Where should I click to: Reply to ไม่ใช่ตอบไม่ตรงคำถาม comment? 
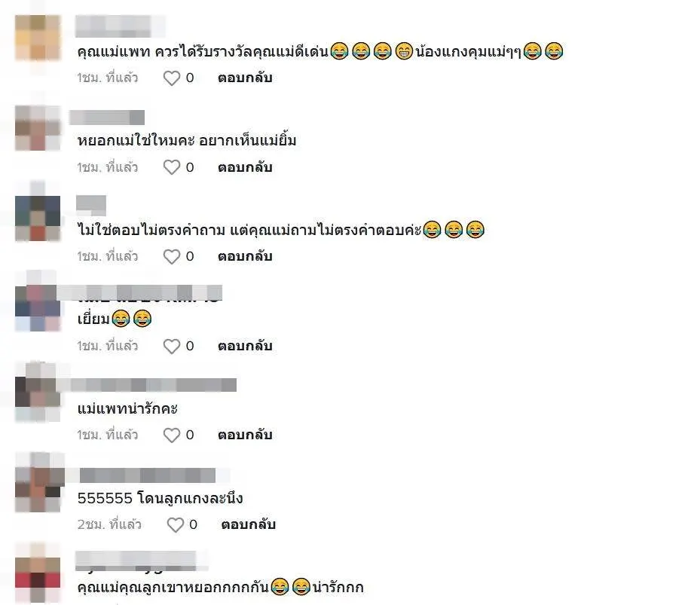click(245, 256)
